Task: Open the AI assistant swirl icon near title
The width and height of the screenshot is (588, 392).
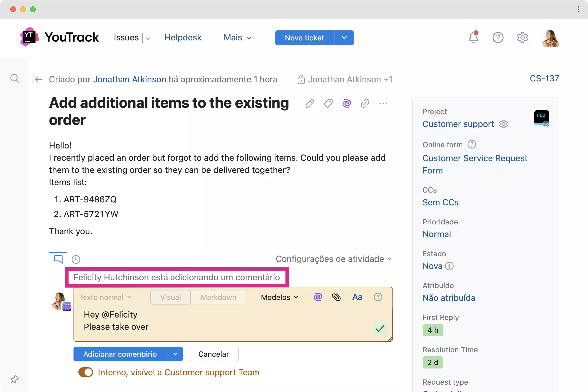Action: (346, 103)
